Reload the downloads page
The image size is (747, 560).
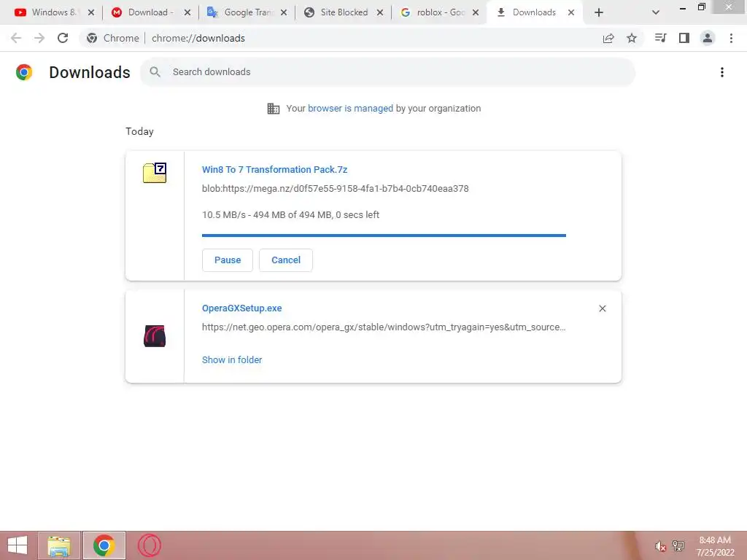click(63, 38)
